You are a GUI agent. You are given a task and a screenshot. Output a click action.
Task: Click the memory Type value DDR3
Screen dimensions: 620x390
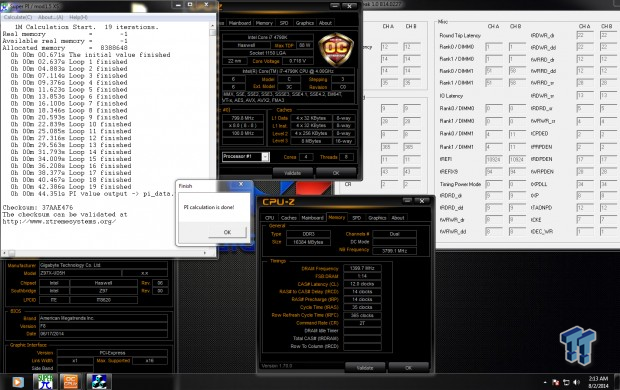[308, 234]
